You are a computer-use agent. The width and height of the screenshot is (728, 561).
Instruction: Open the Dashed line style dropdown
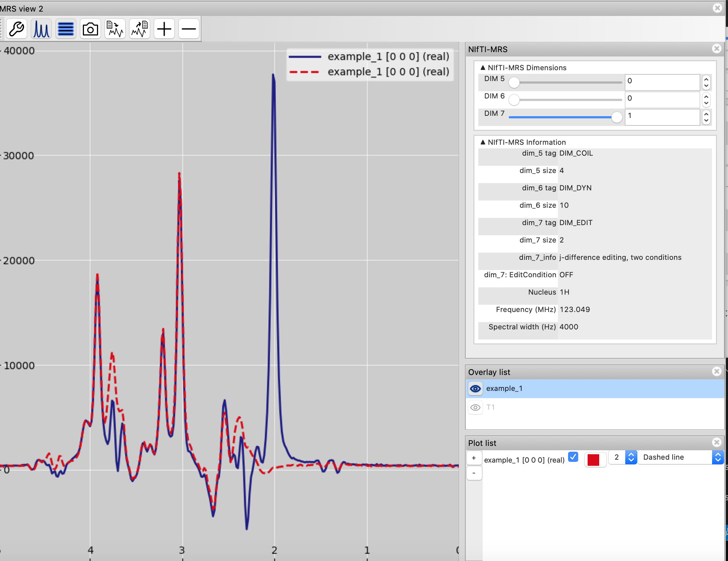pos(680,457)
